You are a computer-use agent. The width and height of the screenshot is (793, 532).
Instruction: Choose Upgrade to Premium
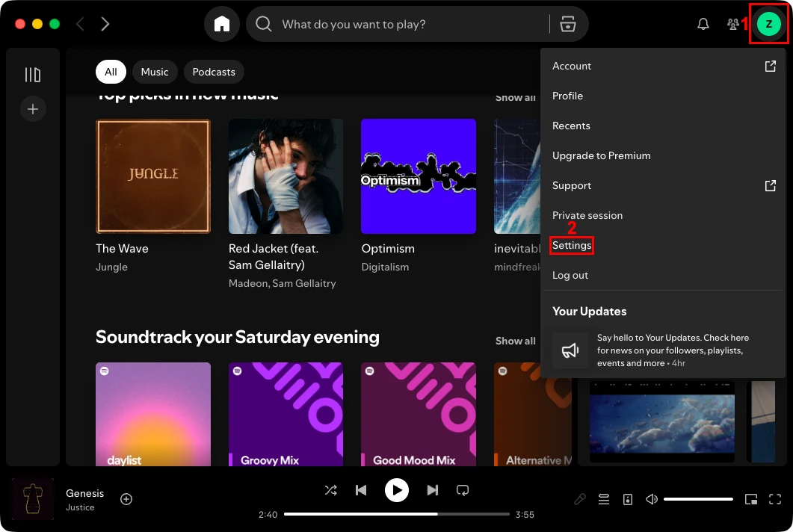pos(664,155)
